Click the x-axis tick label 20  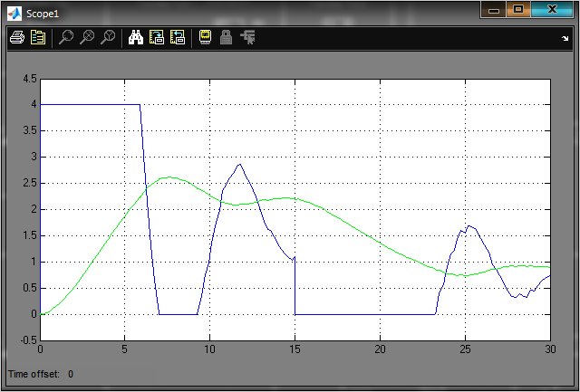[x=381, y=349]
